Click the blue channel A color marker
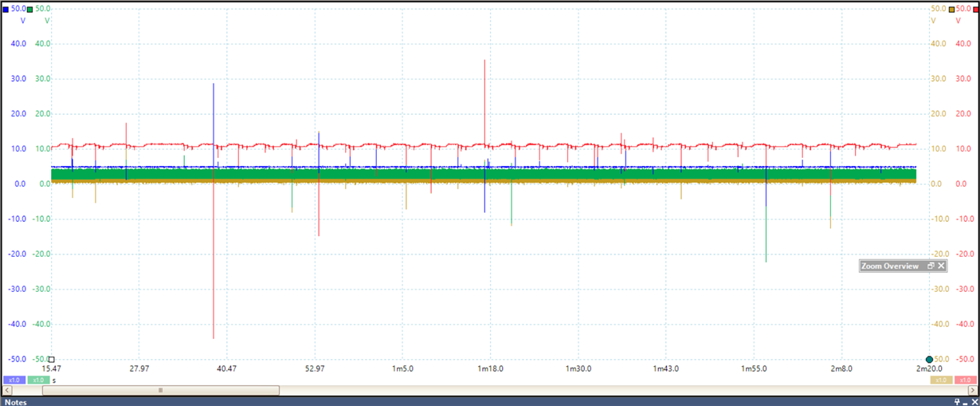 (6, 9)
